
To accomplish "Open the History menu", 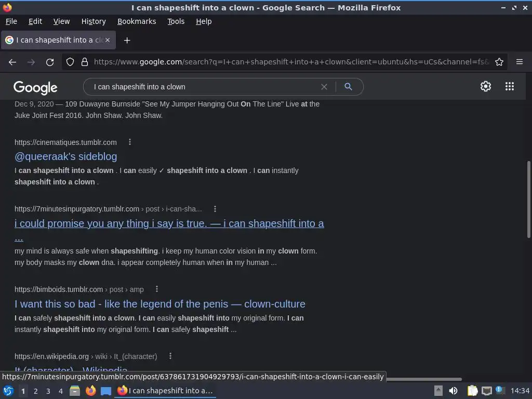I will coord(94,21).
